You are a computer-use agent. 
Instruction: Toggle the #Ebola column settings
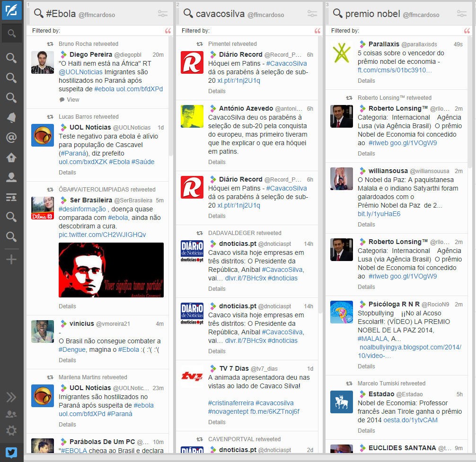pyautogui.click(x=163, y=14)
